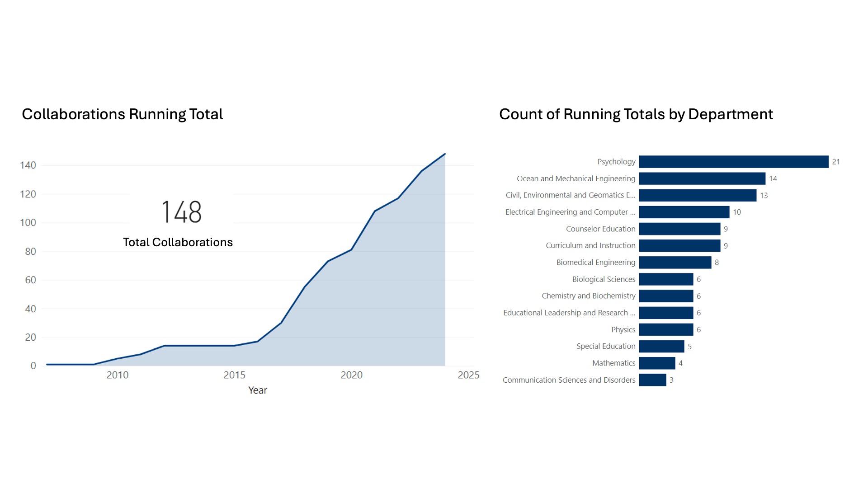Viewport: 868px width, 488px height.
Task: Click the Counselor Education bar
Action: [x=679, y=229]
